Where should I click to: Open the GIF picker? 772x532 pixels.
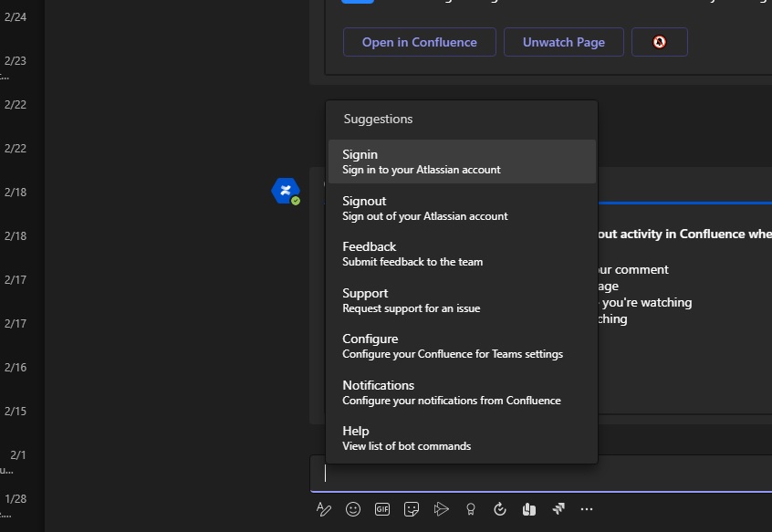(382, 509)
